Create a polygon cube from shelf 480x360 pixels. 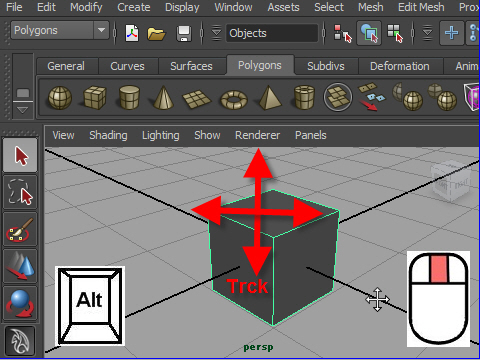(x=95, y=98)
